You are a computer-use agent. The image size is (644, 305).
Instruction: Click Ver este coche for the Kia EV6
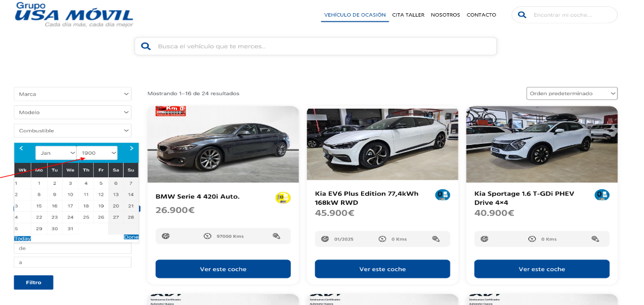click(382, 269)
